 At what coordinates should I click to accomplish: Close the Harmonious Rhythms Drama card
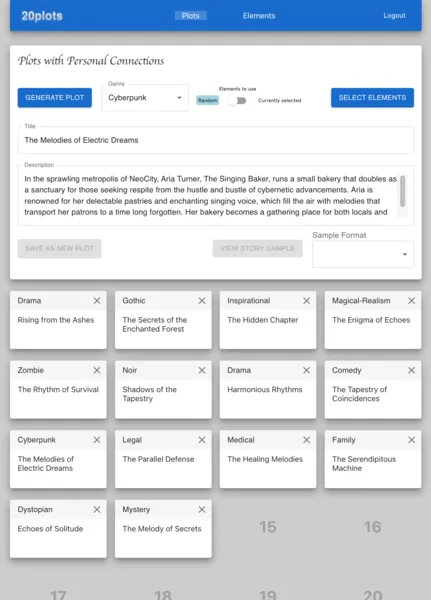coord(307,370)
